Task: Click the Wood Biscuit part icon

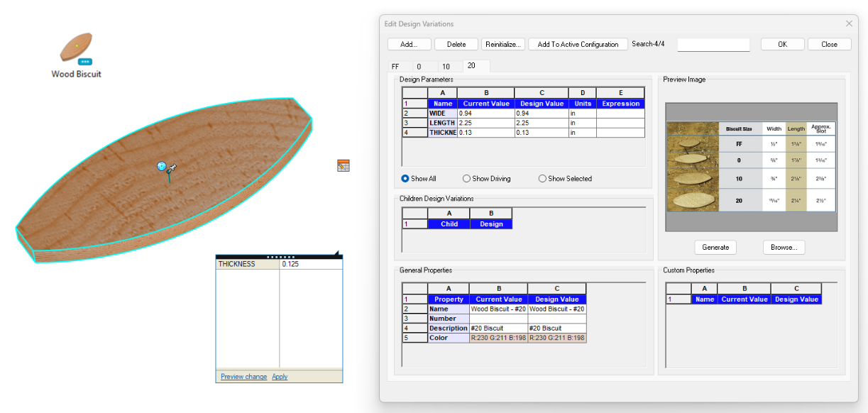Action: 76,47
